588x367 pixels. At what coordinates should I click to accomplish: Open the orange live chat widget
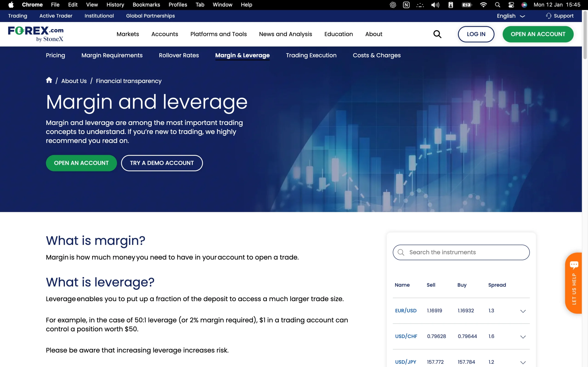pos(574,264)
